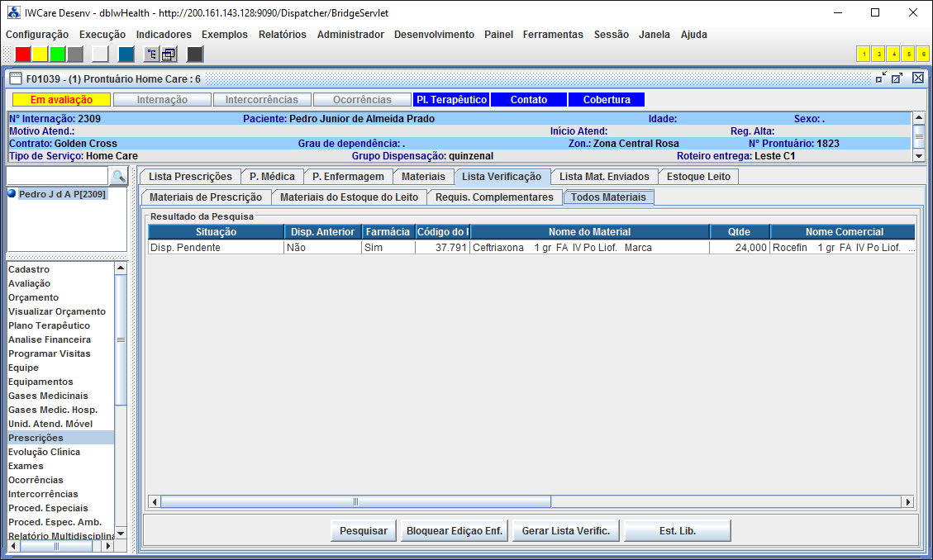
Task: Click the magnifier search icon beside patient field
Action: pos(118,176)
